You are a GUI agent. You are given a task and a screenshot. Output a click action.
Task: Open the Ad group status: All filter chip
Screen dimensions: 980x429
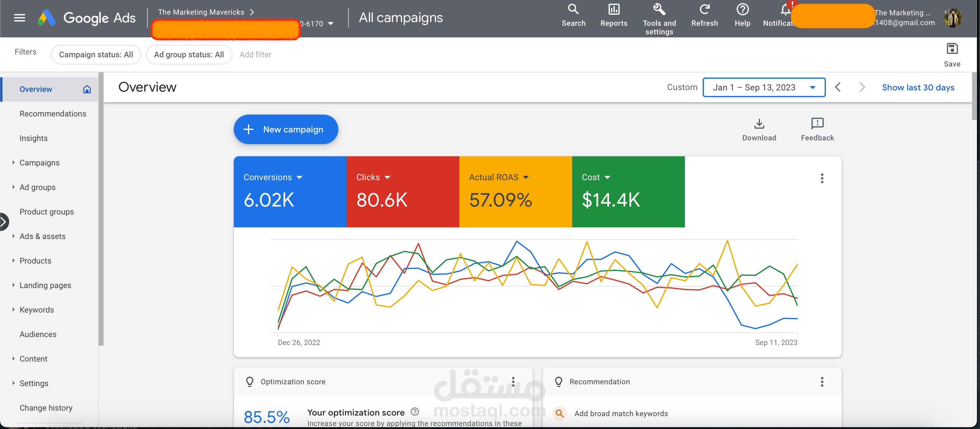(189, 54)
